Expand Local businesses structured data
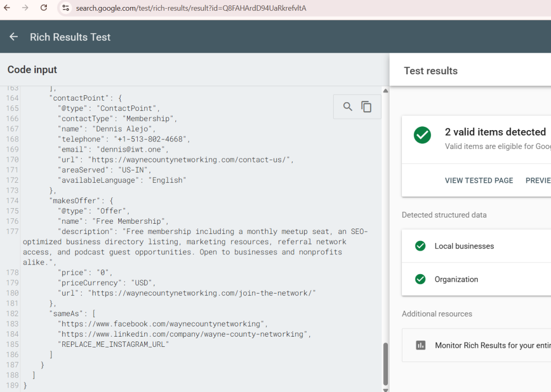Viewport: 551px width, 392px height. click(x=476, y=246)
